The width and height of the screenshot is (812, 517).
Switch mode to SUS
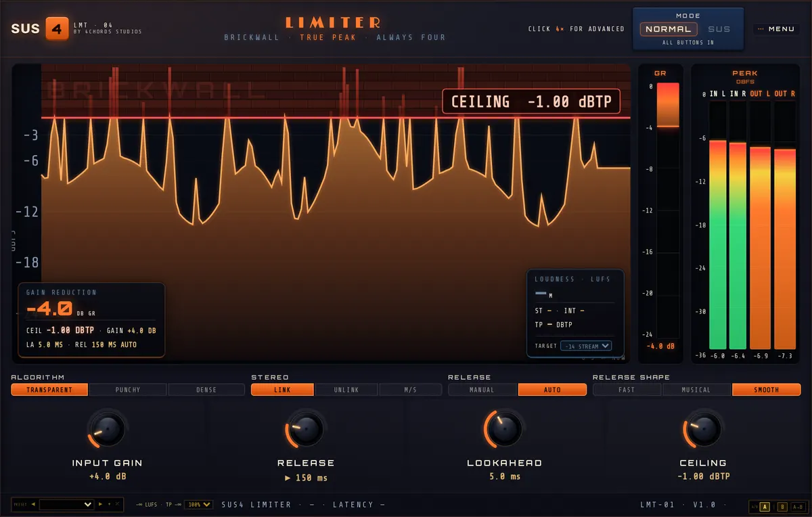click(x=719, y=29)
